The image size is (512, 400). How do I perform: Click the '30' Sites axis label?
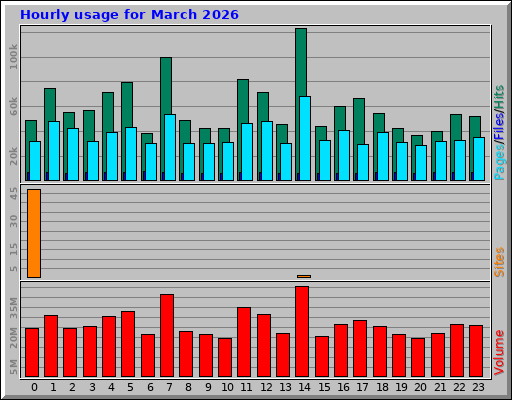13,221
